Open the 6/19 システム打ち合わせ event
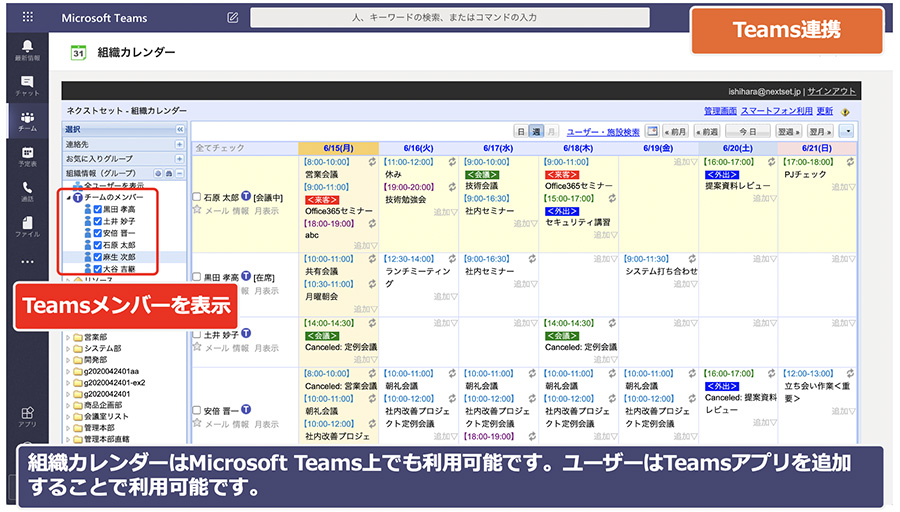900x512 pixels. tap(661, 271)
